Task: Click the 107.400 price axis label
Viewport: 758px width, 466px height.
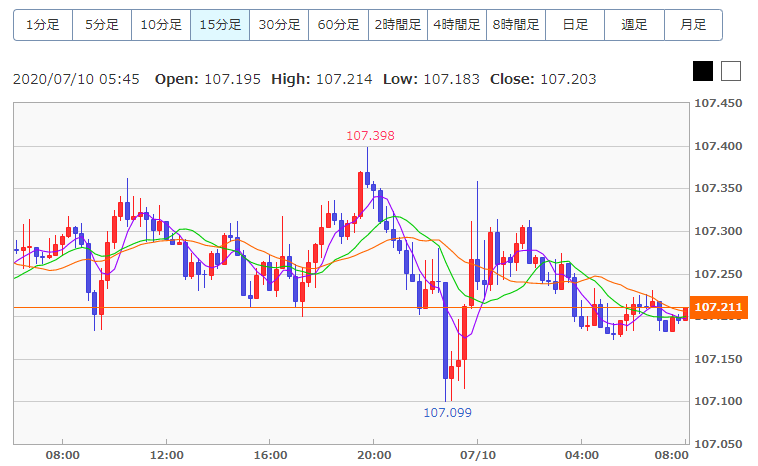Action: 718,146
